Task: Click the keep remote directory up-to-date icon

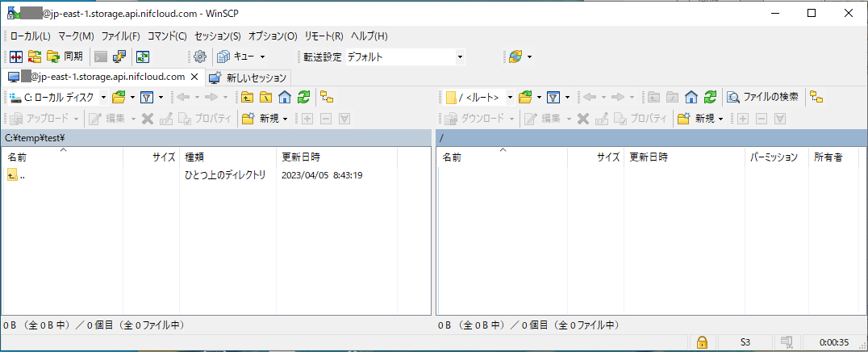Action: 143,57
